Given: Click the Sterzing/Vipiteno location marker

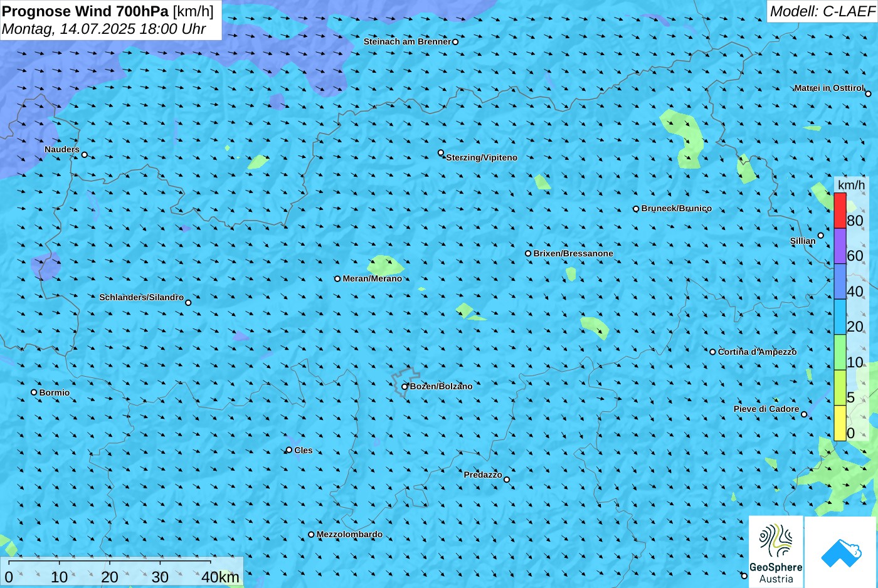Looking at the screenshot, I should click(441, 153).
